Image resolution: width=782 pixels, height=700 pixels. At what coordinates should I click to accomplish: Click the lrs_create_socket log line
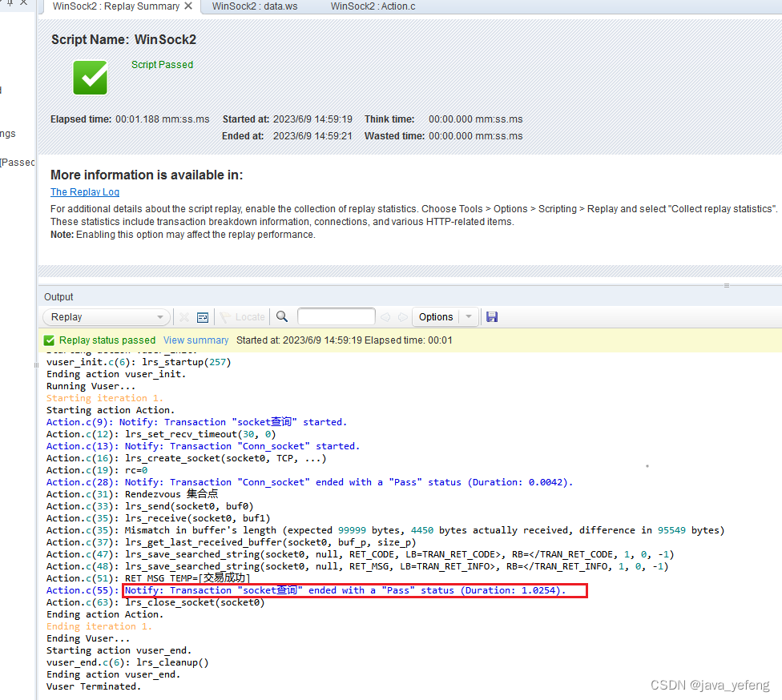[x=187, y=458]
